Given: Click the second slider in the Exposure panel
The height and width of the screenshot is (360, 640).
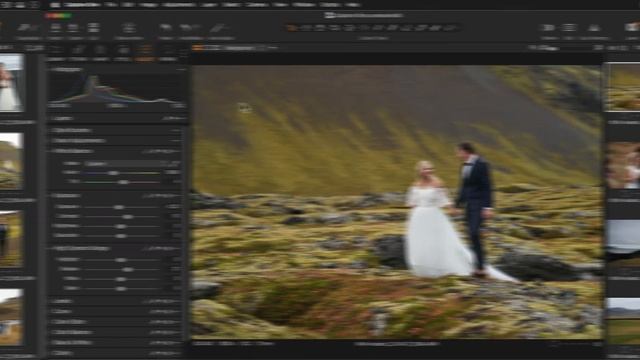Looking at the screenshot, I should point(122,217).
